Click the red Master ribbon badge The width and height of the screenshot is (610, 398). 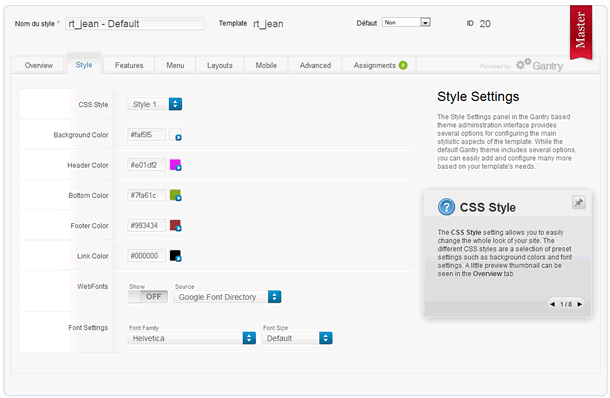[581, 32]
